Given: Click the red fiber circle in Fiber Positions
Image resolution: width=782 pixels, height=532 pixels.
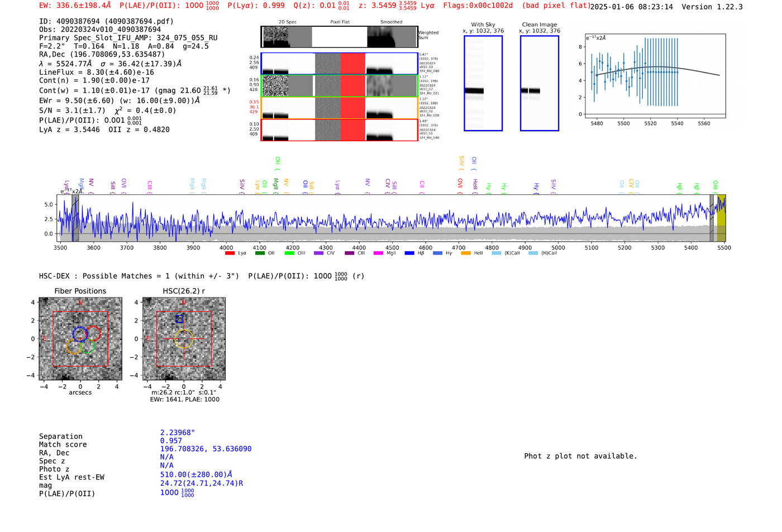Looking at the screenshot, I should (x=93, y=334).
